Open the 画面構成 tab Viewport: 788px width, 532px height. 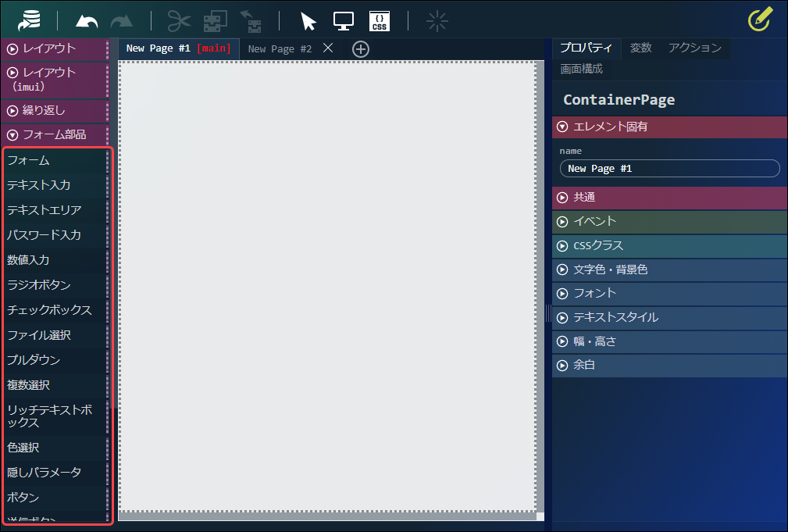click(582, 70)
